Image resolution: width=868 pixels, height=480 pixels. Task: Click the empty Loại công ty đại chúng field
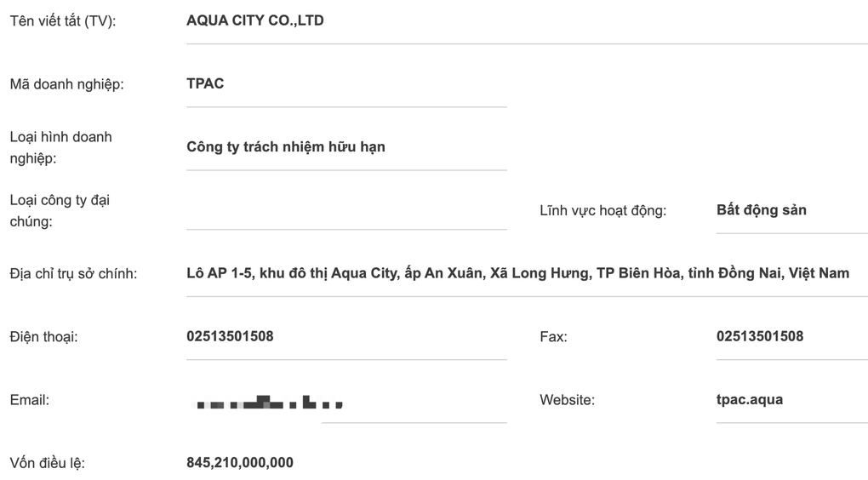346,210
